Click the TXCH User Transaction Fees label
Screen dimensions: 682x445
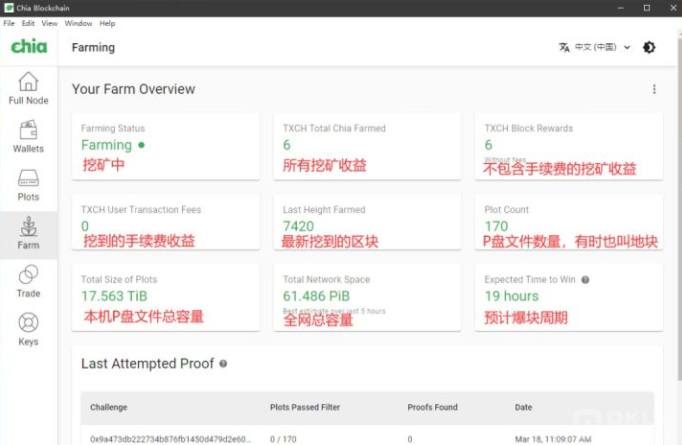pyautogui.click(x=141, y=210)
